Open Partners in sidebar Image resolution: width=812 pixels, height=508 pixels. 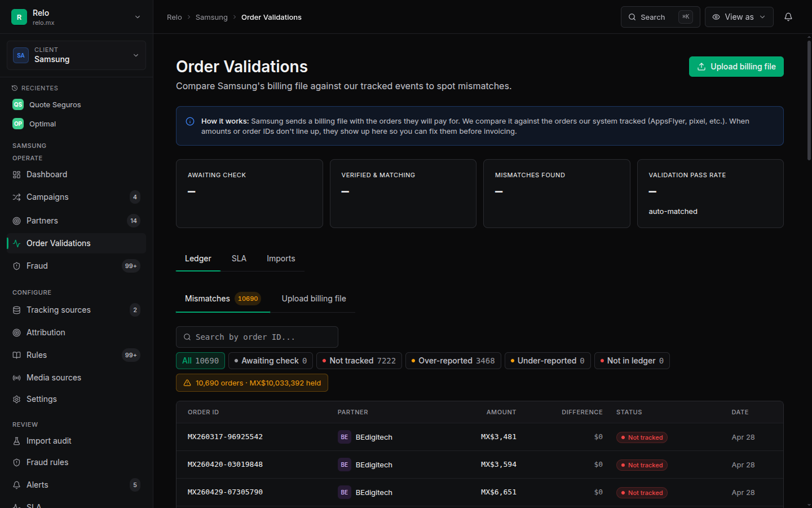pyautogui.click(x=76, y=221)
